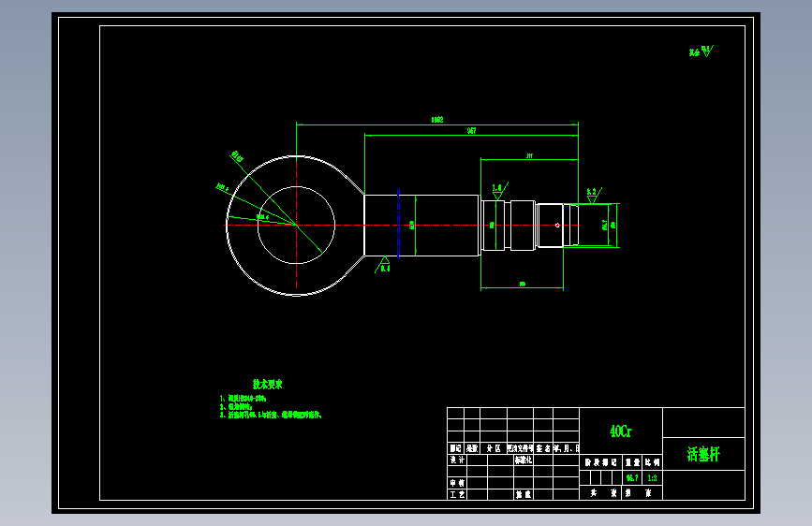Screen dimensions: 812x526
Task: Click the 工艺 cell in title block
Action: (x=457, y=494)
